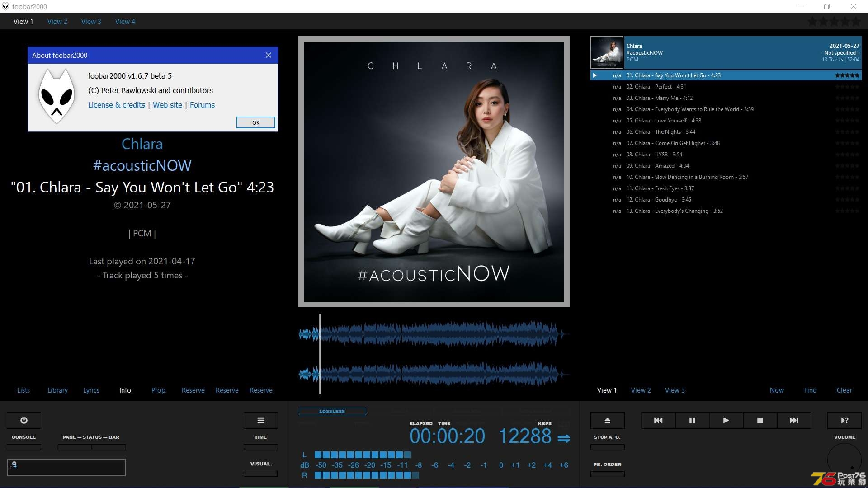The height and width of the screenshot is (488, 868).
Task: Click the search magnifier icon in search box
Action: pos(14,464)
